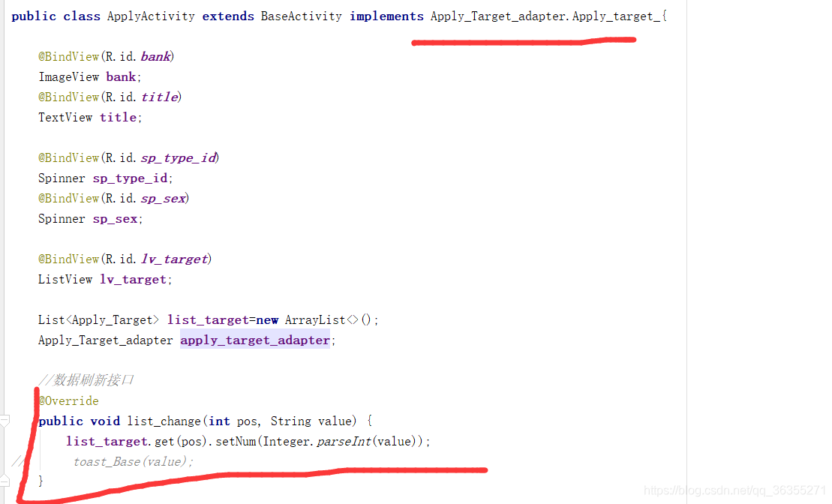
Task: Click the ListView type name
Action: pos(65,280)
